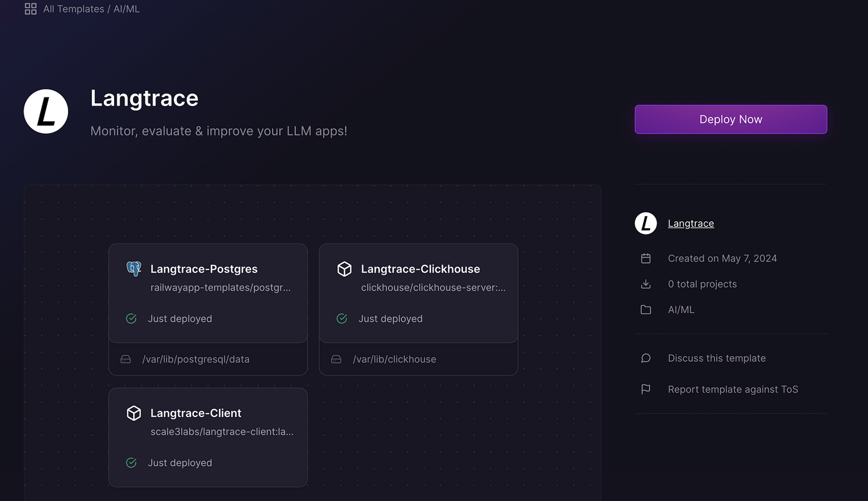Go to All Templates breadcrumb

point(73,9)
